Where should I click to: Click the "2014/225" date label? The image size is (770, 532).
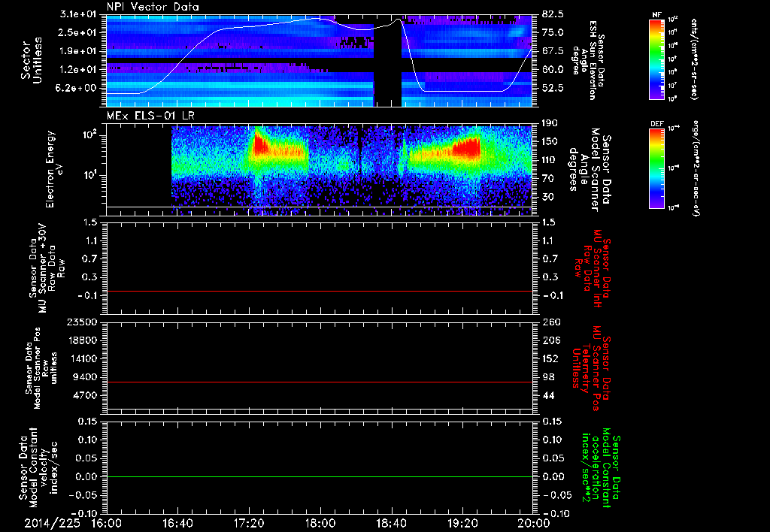pos(51,524)
